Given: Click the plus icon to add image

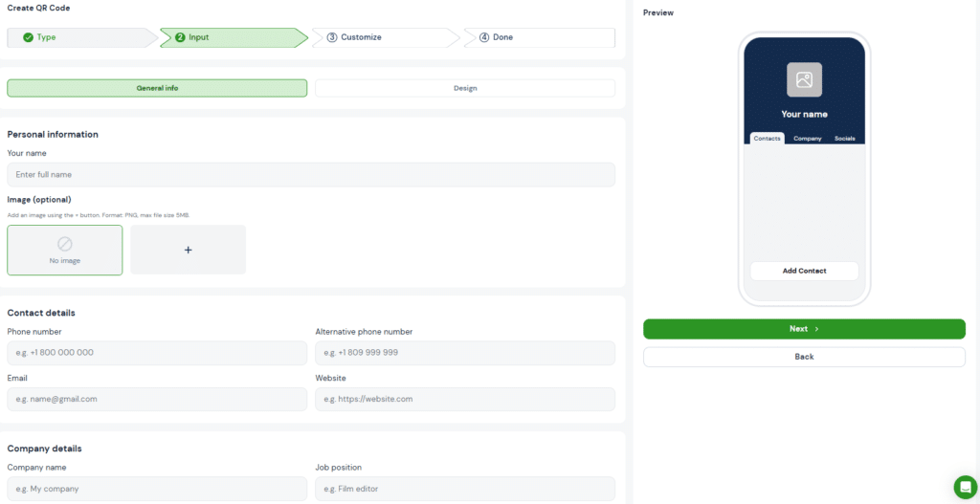Looking at the screenshot, I should tap(189, 250).
